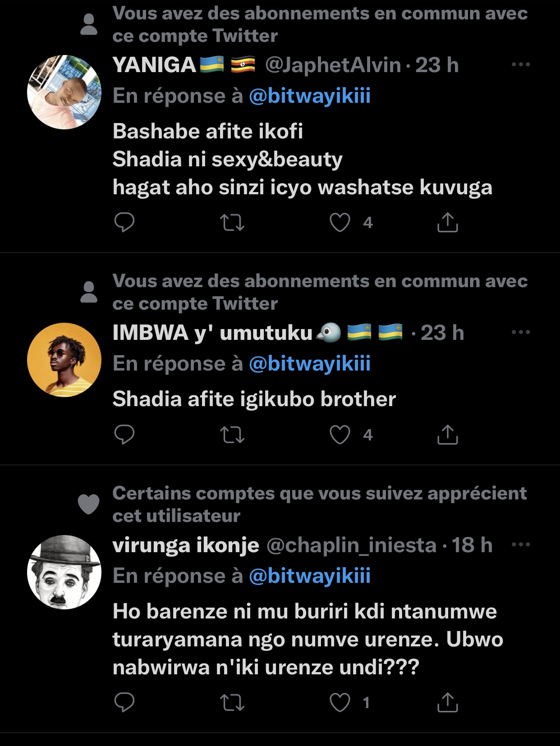
Task: Reply to YANIGA's tweet
Action: tap(124, 222)
